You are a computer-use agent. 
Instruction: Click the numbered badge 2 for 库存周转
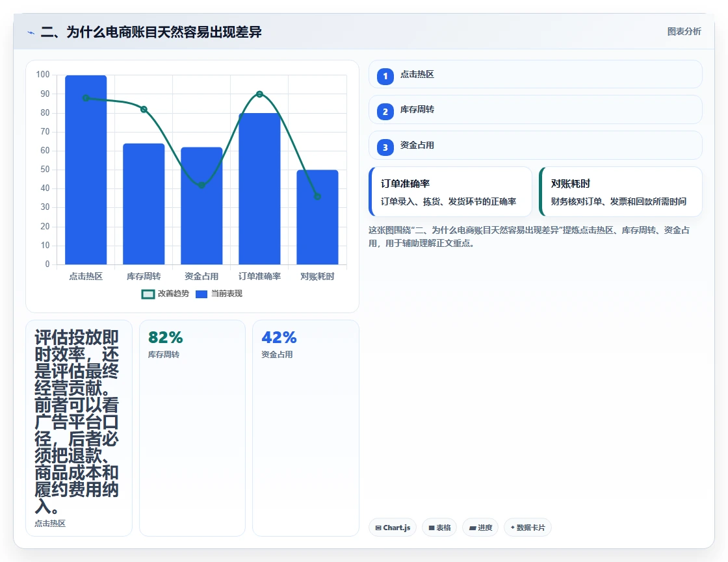coord(385,111)
